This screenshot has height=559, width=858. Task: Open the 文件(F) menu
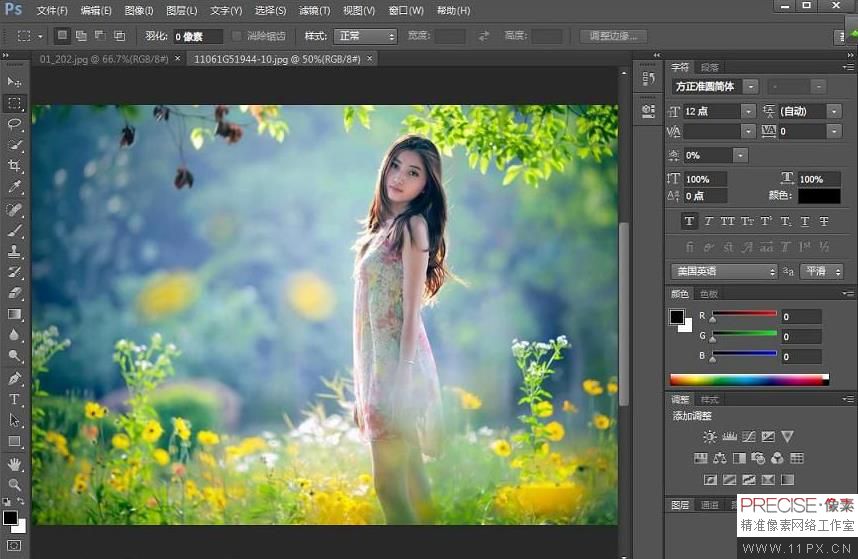52,10
